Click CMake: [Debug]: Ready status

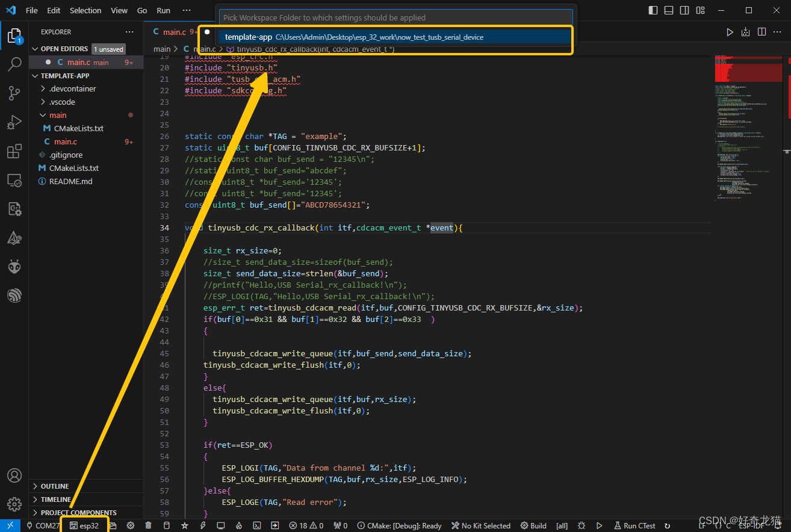[x=400, y=525]
